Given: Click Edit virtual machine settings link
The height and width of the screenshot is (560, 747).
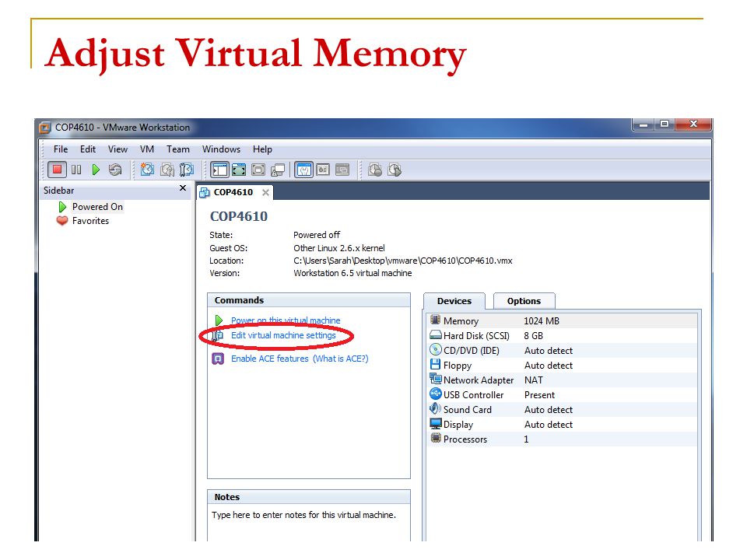Looking at the screenshot, I should coord(283,335).
